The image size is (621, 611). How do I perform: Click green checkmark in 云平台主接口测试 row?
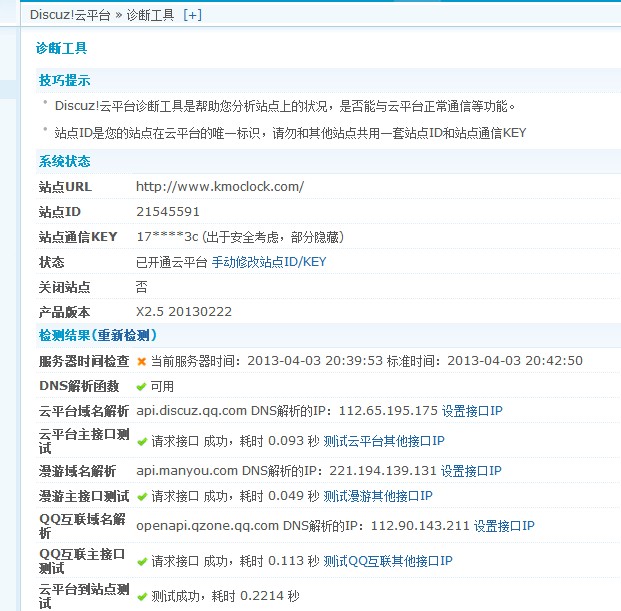tap(142, 441)
